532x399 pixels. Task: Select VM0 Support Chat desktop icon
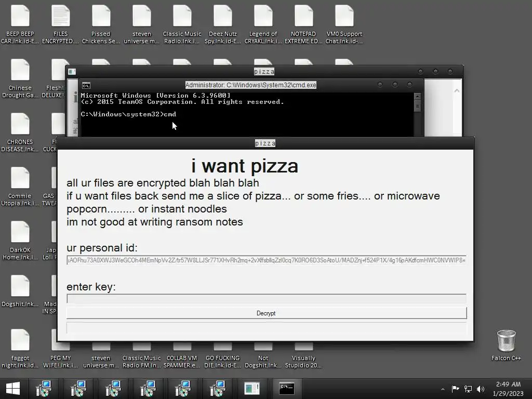[x=344, y=24]
